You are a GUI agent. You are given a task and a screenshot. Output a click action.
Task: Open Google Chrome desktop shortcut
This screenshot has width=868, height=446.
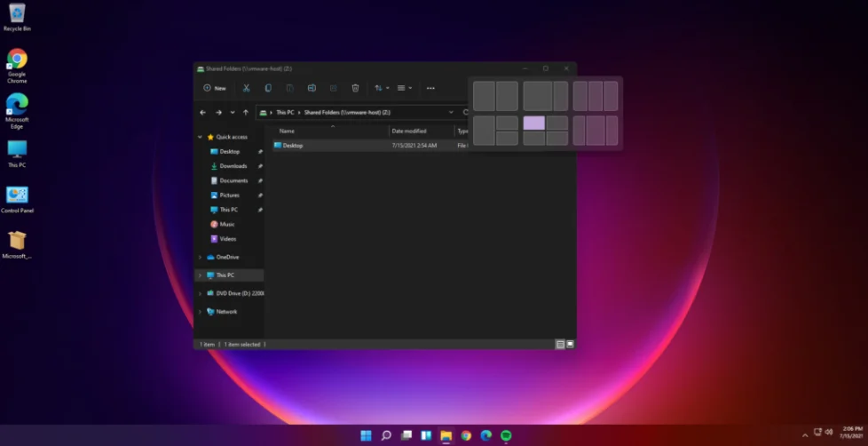[x=17, y=60]
